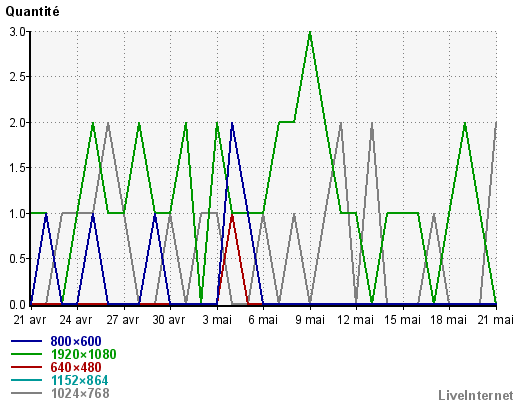Click the 30 avr date label
The image size is (520, 405).
pyautogui.click(x=169, y=320)
